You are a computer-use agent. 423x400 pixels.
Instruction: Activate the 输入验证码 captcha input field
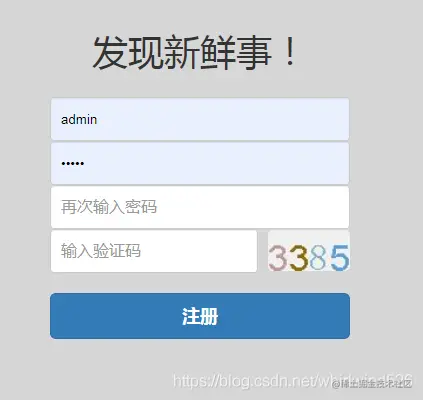click(x=154, y=251)
